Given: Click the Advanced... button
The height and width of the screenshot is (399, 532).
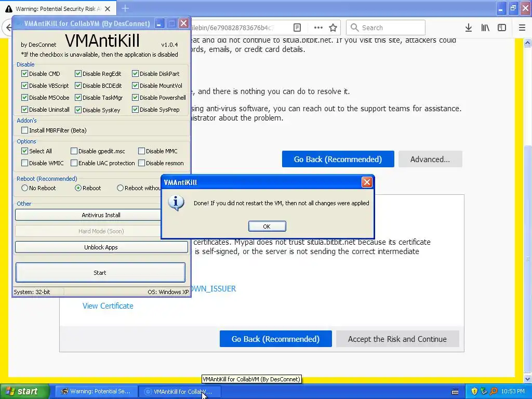Looking at the screenshot, I should (x=430, y=159).
